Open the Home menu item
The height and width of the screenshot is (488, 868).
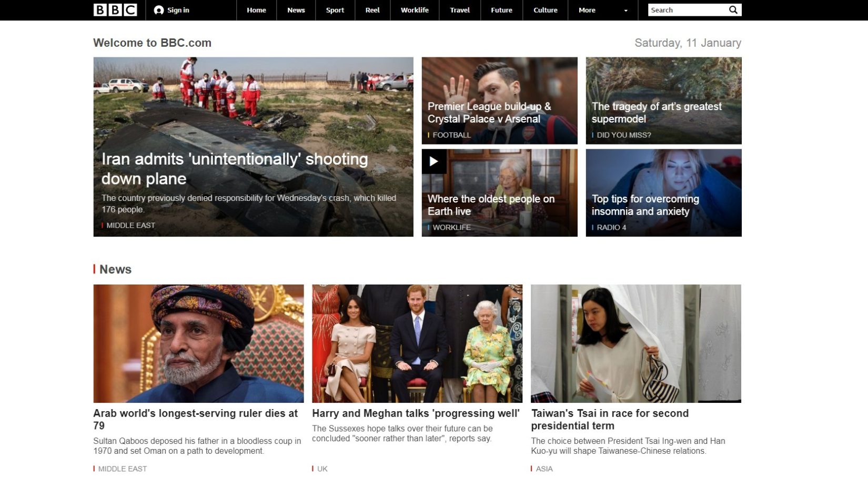[x=256, y=10]
